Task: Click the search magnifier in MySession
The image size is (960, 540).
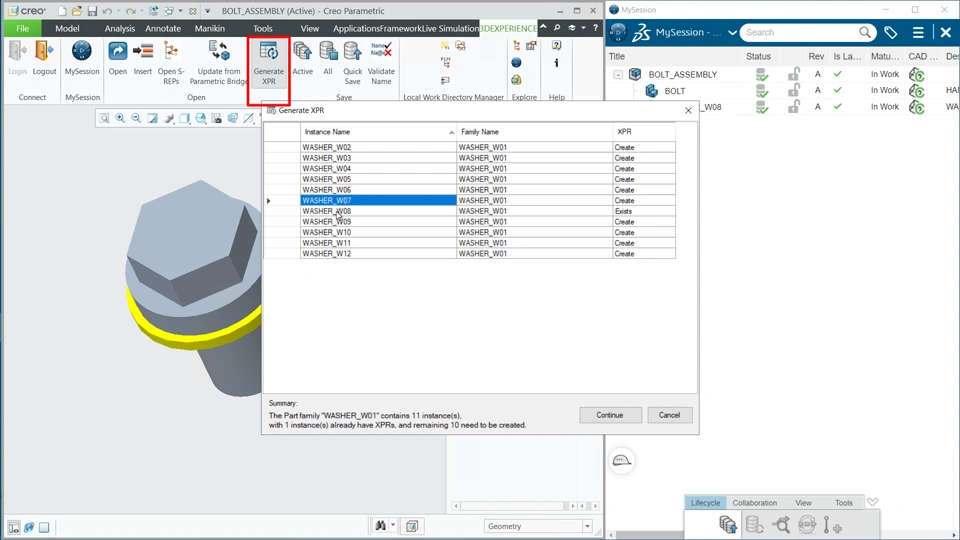Action: pyautogui.click(x=864, y=32)
